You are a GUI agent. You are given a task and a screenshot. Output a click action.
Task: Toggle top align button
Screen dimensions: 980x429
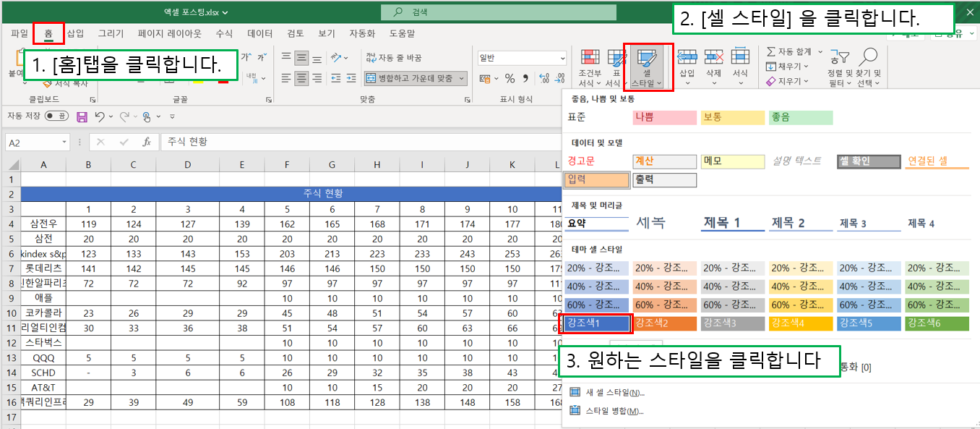click(286, 58)
